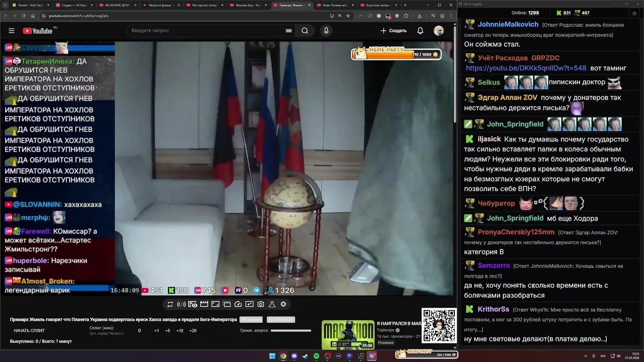644x362 pixels.
Task: Click the +20 split minutes button
Action: [x=193, y=331]
